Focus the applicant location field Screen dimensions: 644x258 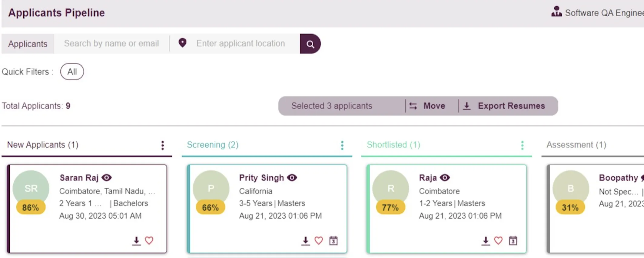point(241,43)
